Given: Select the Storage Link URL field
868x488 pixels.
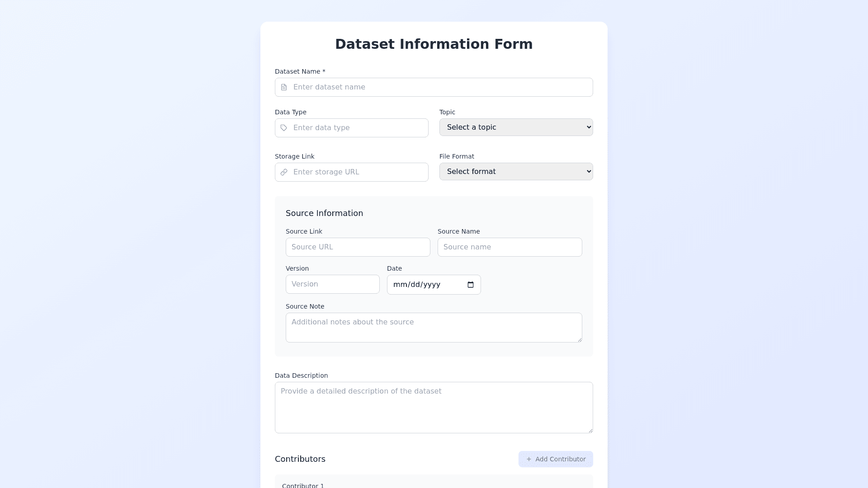Looking at the screenshot, I should click(x=357, y=172).
